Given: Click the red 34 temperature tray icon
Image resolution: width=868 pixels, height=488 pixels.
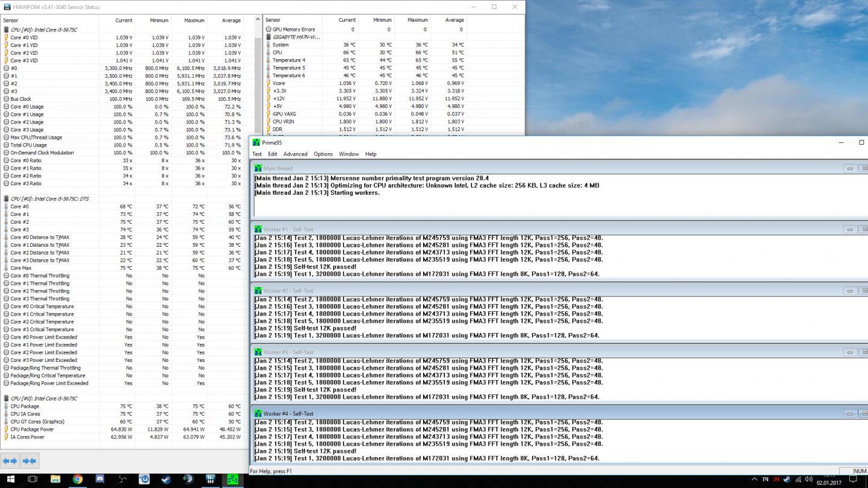Looking at the screenshot, I should tap(776, 480).
